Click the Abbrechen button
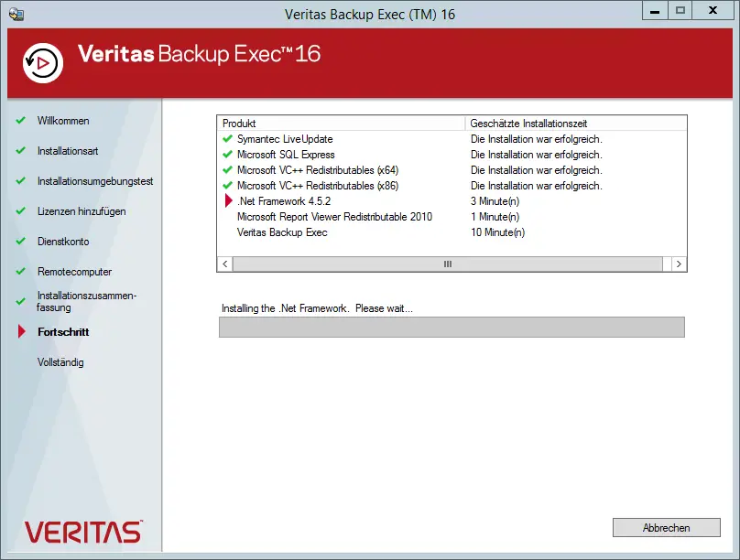The width and height of the screenshot is (740, 560). [667, 527]
